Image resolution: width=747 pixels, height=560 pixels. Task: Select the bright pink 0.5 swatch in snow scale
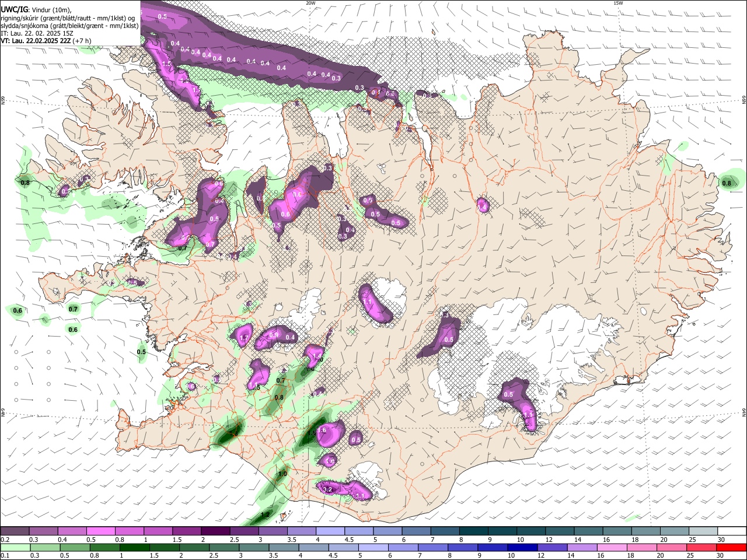click(x=100, y=531)
